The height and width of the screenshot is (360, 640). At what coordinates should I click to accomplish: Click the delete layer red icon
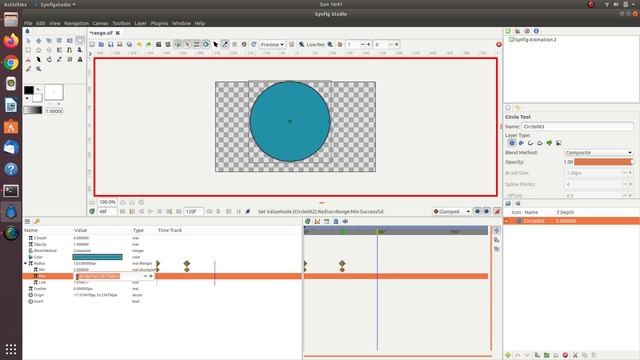tap(565, 355)
